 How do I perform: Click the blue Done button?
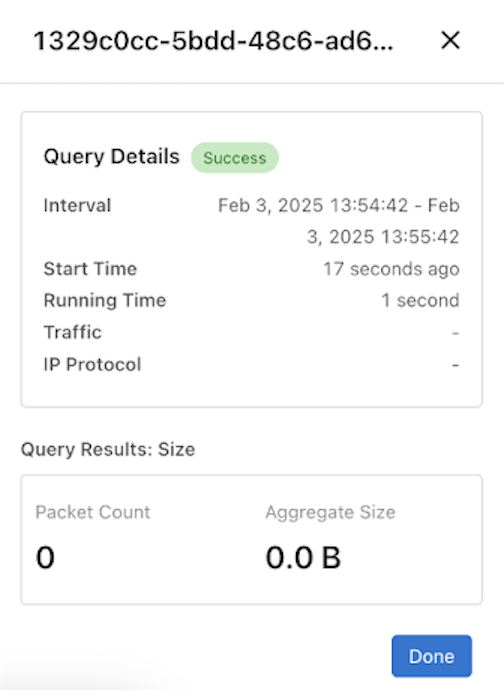pyautogui.click(x=432, y=656)
